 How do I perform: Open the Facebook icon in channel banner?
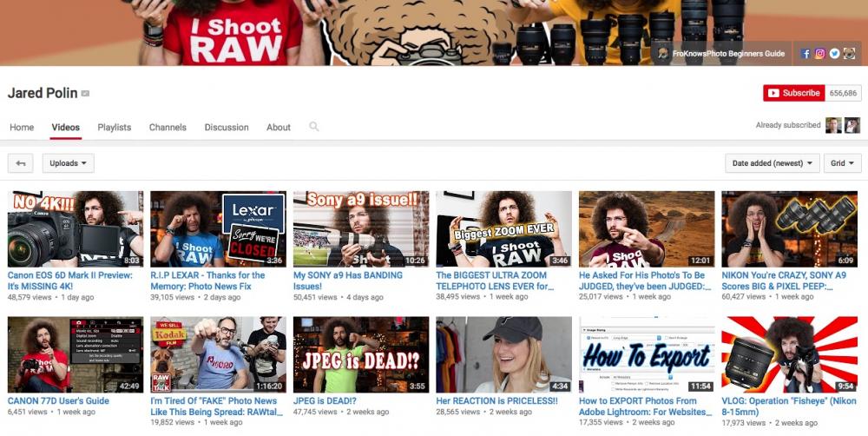pos(806,54)
